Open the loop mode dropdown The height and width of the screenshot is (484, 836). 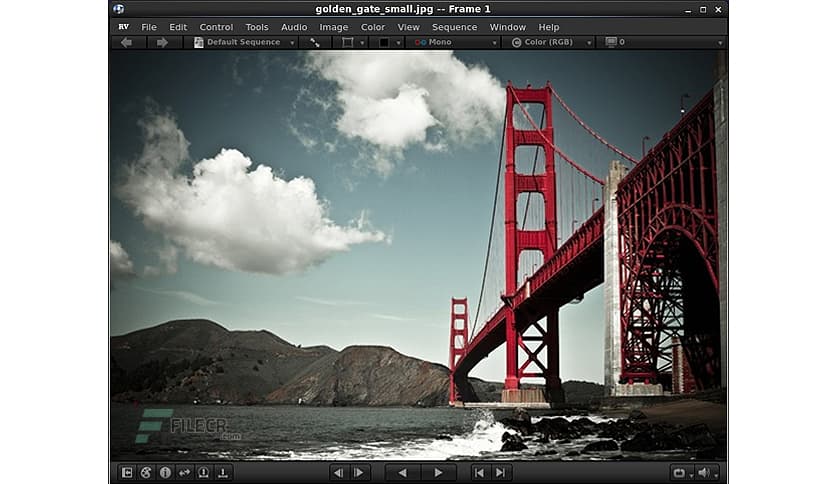pyautogui.click(x=681, y=472)
